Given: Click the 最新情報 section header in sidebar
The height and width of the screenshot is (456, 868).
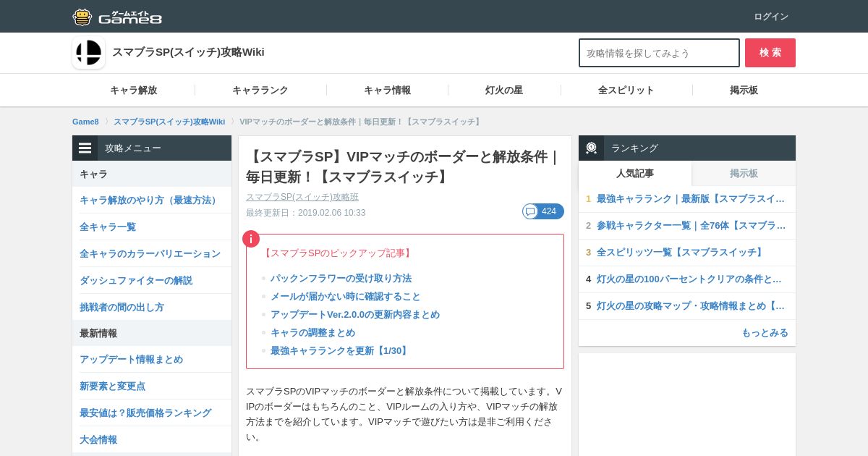Looking at the screenshot, I should coord(152,334).
